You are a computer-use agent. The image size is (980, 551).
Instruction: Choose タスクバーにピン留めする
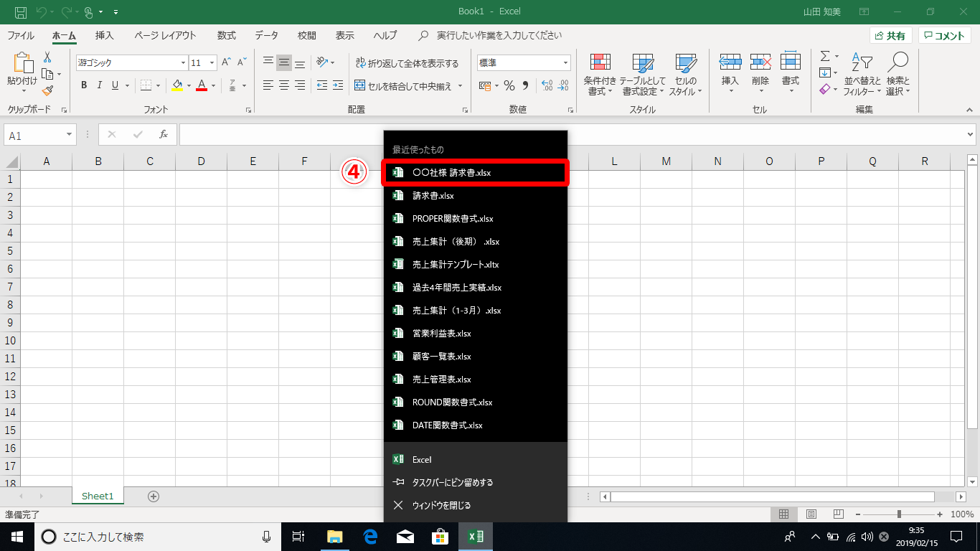[x=476, y=482]
